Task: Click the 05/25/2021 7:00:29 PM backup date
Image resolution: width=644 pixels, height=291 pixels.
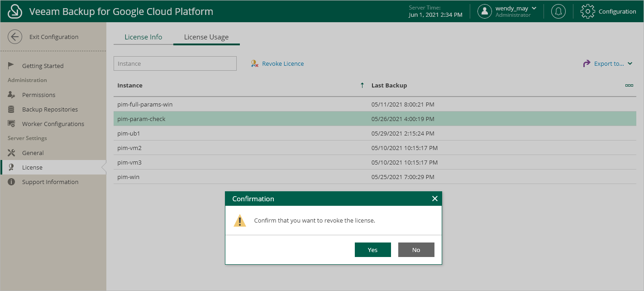Action: [403, 177]
